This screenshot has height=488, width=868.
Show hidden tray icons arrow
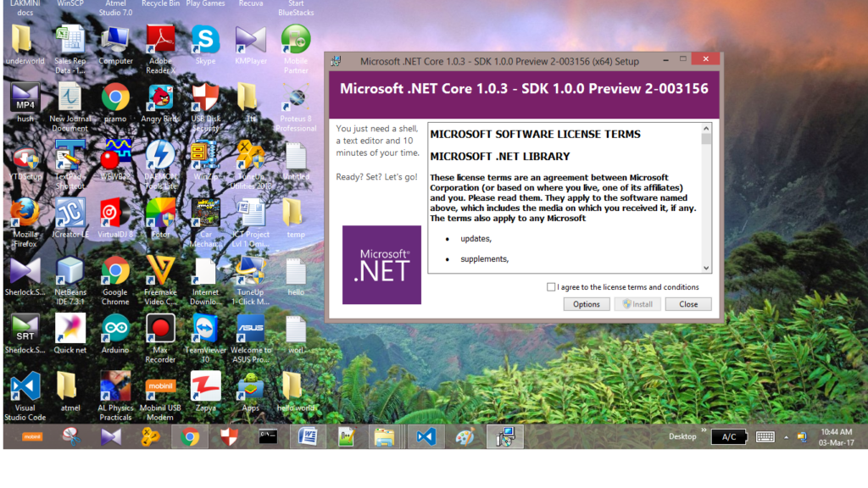[x=786, y=437]
